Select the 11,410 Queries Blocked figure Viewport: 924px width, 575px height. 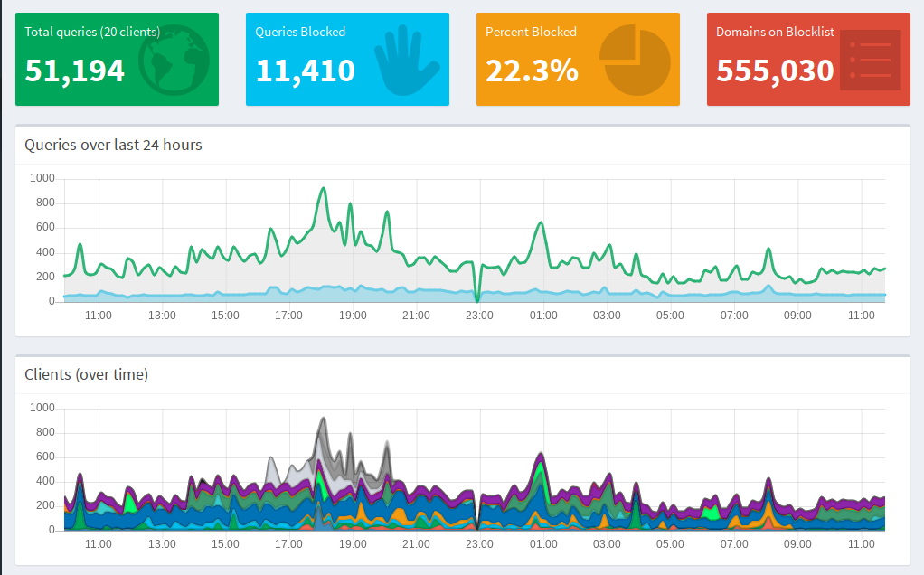pos(305,70)
